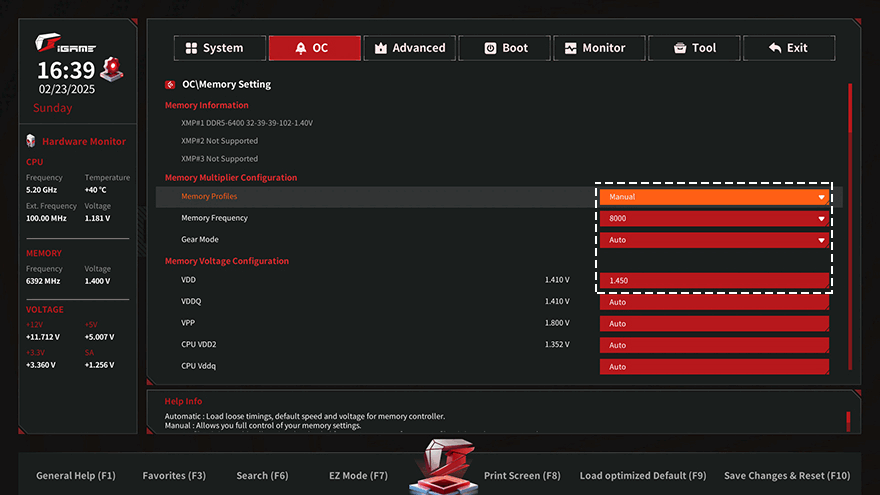Click Print Screen (F8)
Image resolution: width=880 pixels, height=495 pixels.
coord(522,475)
